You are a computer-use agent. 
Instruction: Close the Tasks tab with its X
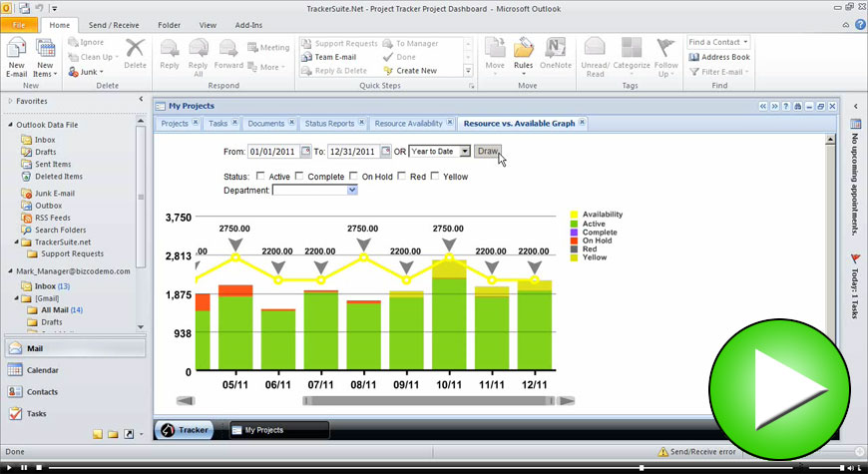tap(234, 123)
